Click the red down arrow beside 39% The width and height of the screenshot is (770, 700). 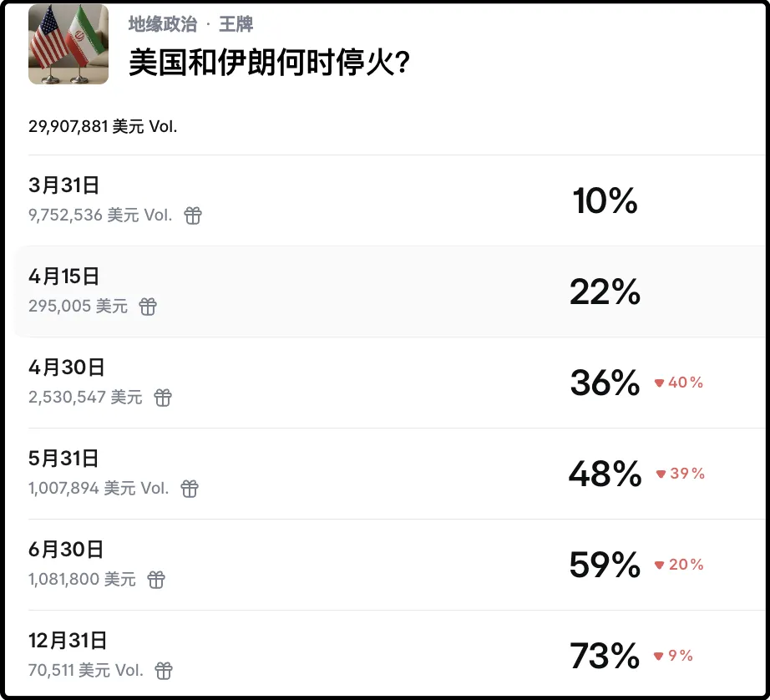[661, 474]
